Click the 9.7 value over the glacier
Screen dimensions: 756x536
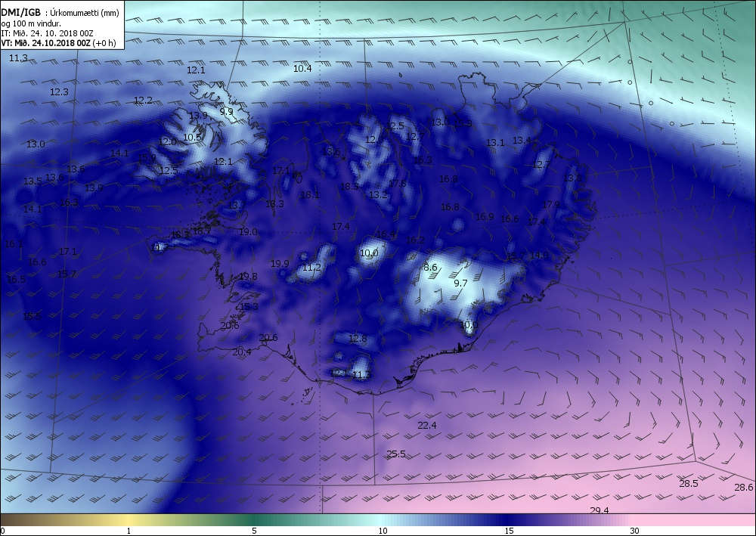(x=461, y=283)
